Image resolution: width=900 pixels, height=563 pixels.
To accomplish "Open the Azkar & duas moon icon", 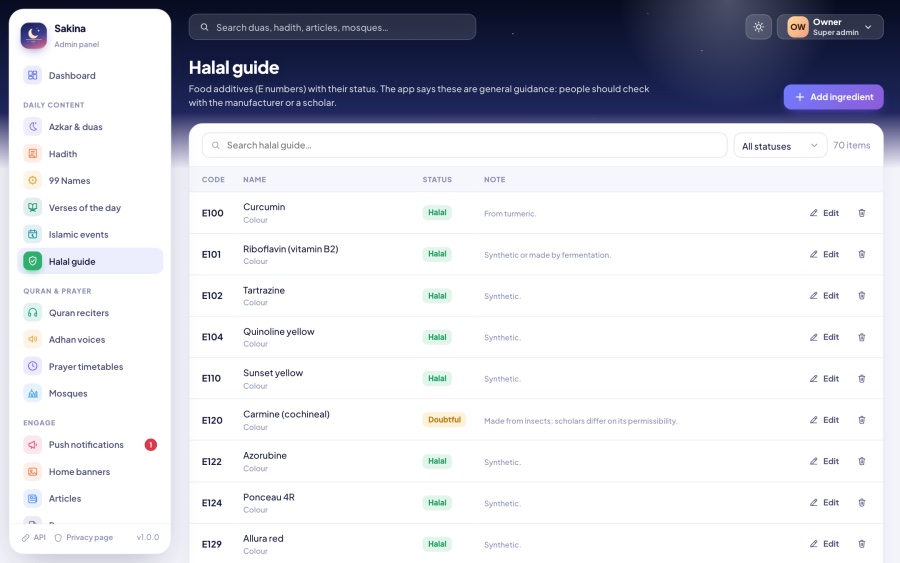I will (x=33, y=127).
